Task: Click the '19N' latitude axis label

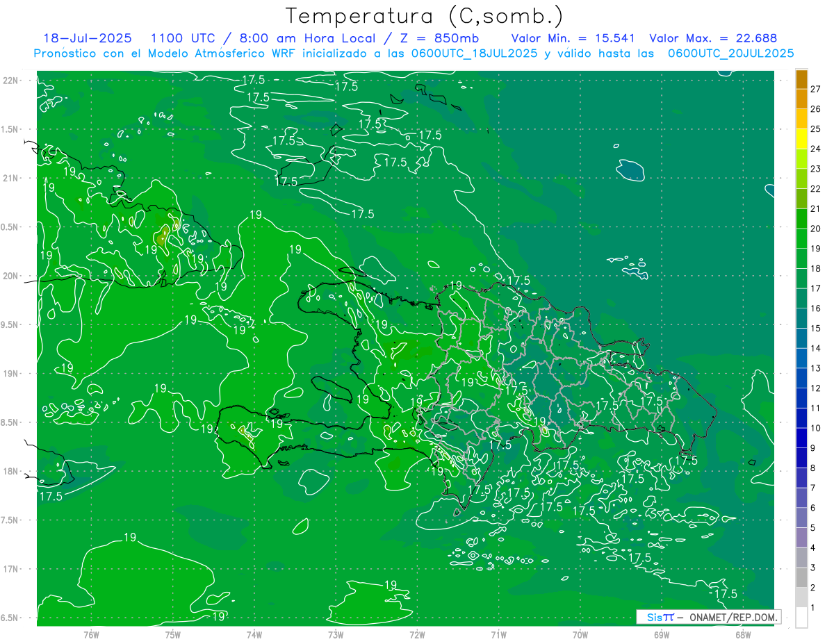Action: pos(10,374)
